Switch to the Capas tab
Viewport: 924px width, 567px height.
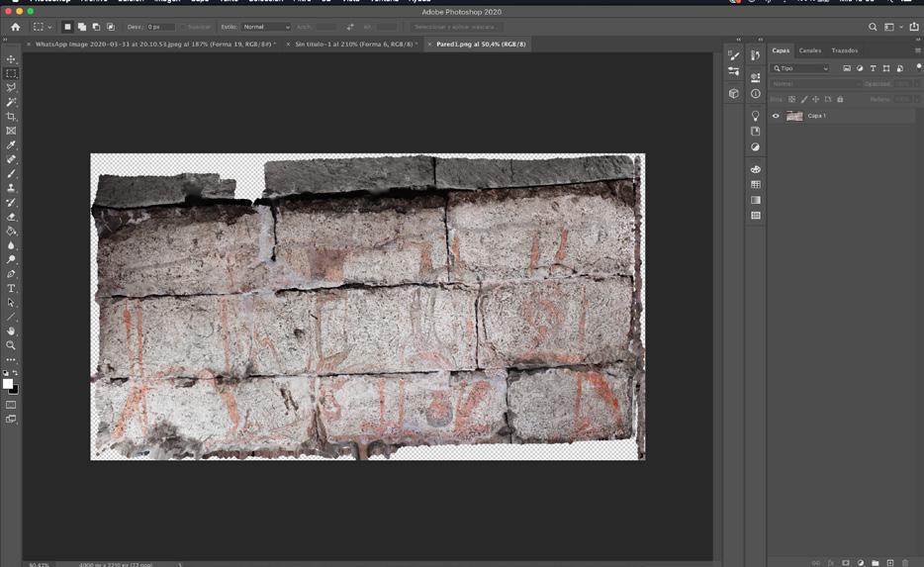781,50
